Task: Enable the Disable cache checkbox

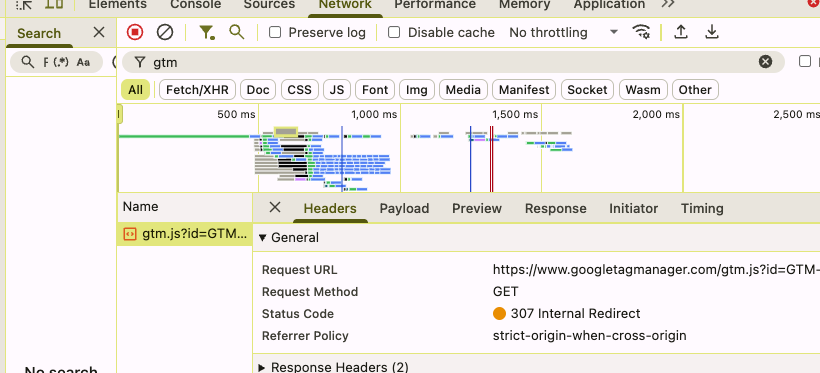Action: point(394,32)
